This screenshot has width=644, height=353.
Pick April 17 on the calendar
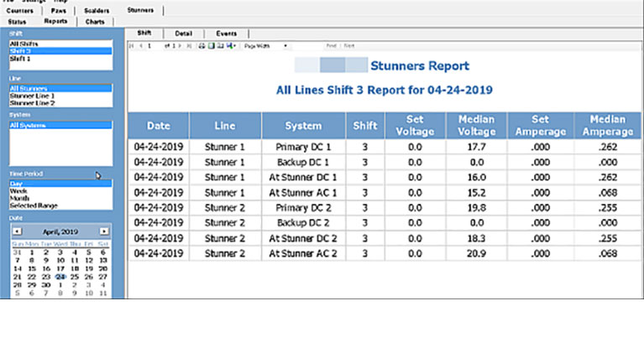click(60, 268)
